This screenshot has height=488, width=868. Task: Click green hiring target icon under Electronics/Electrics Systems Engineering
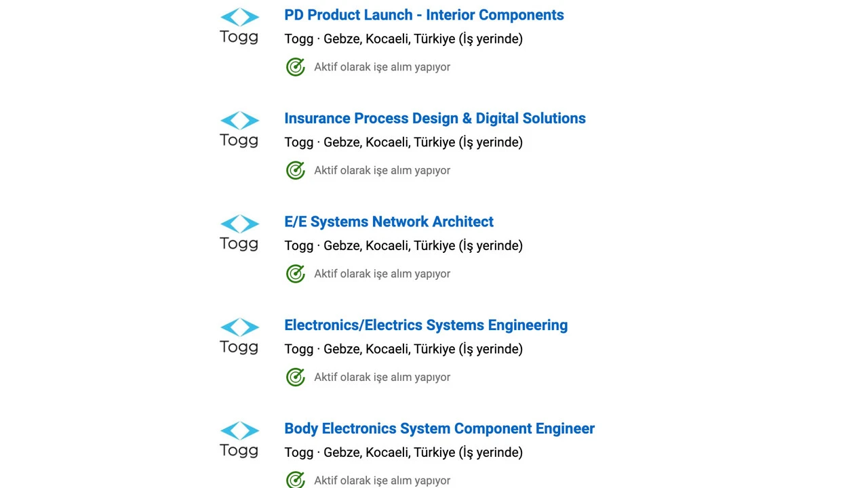pos(295,377)
